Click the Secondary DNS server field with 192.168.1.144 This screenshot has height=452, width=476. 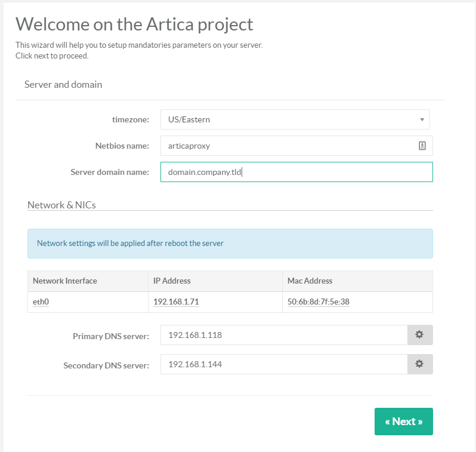click(x=284, y=364)
